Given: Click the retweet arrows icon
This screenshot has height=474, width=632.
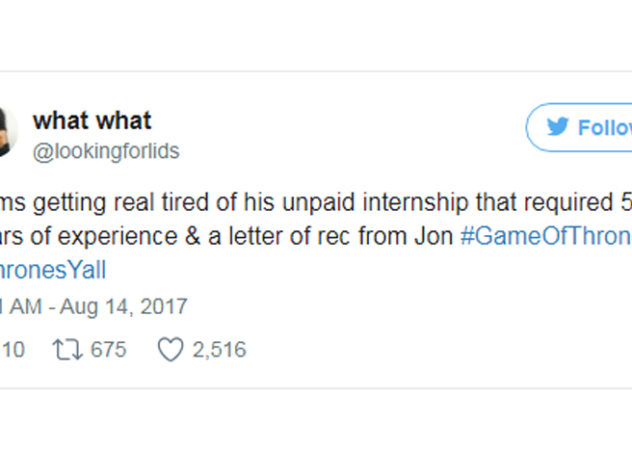Looking at the screenshot, I should click(69, 349).
